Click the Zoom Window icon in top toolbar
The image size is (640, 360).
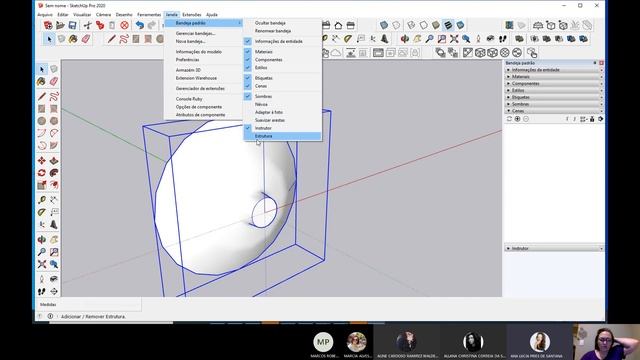coord(442,39)
